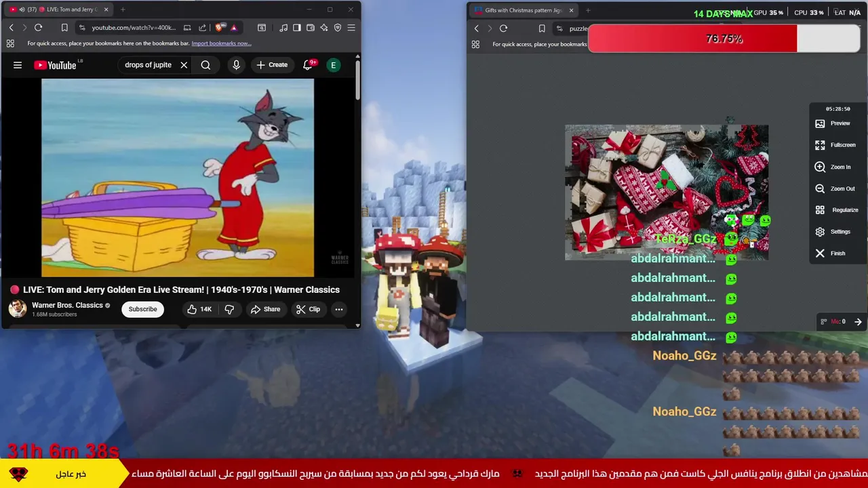Click the YouTube logo
This screenshot has width=868, height=488.
coord(55,65)
